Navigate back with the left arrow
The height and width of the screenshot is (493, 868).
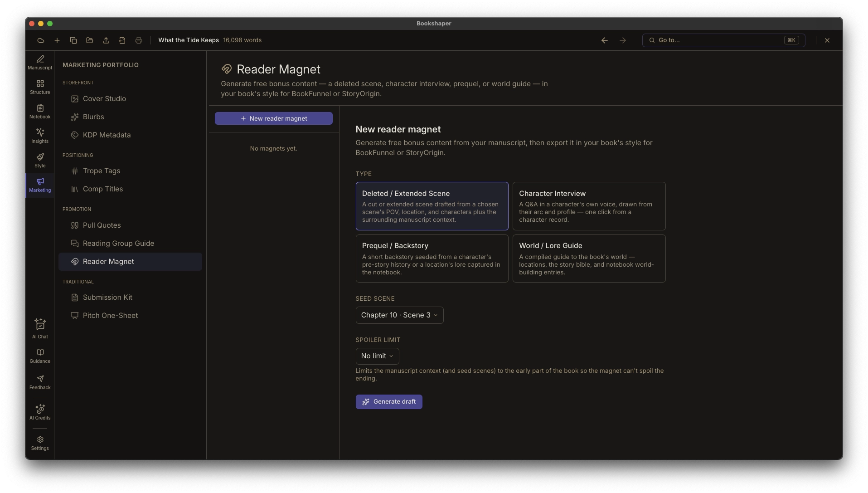pyautogui.click(x=605, y=40)
